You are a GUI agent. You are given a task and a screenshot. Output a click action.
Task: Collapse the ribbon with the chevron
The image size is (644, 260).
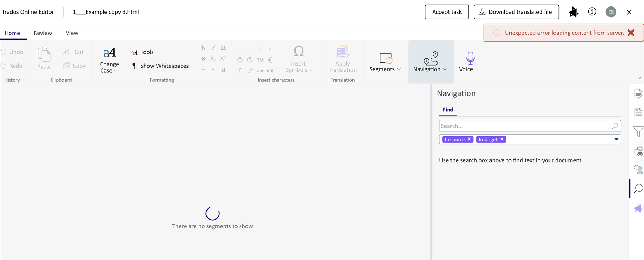639,78
